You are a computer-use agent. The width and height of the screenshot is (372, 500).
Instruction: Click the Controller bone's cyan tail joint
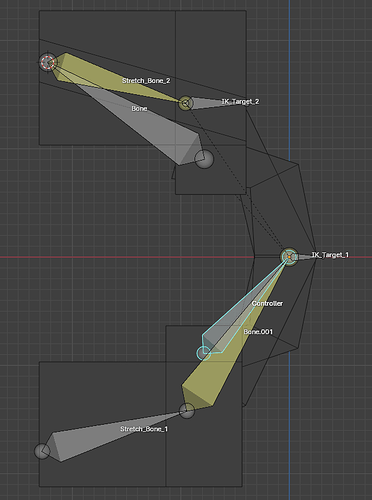[204, 354]
